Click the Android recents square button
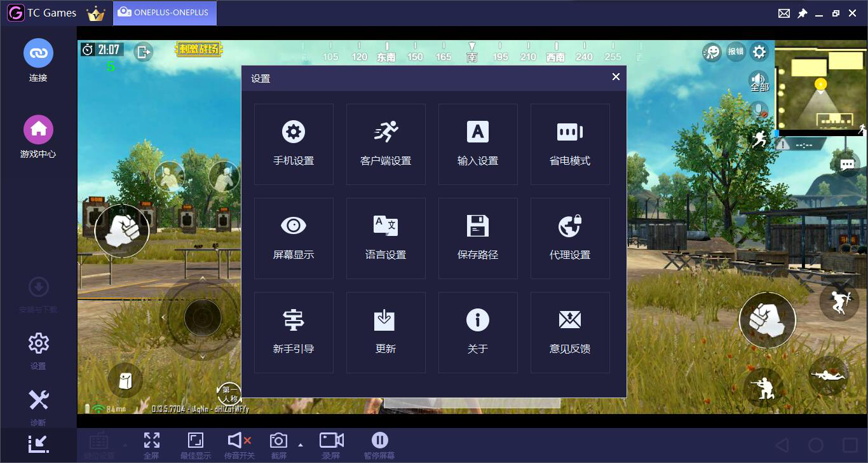Image resolution: width=868 pixels, height=463 pixels. tap(850, 445)
